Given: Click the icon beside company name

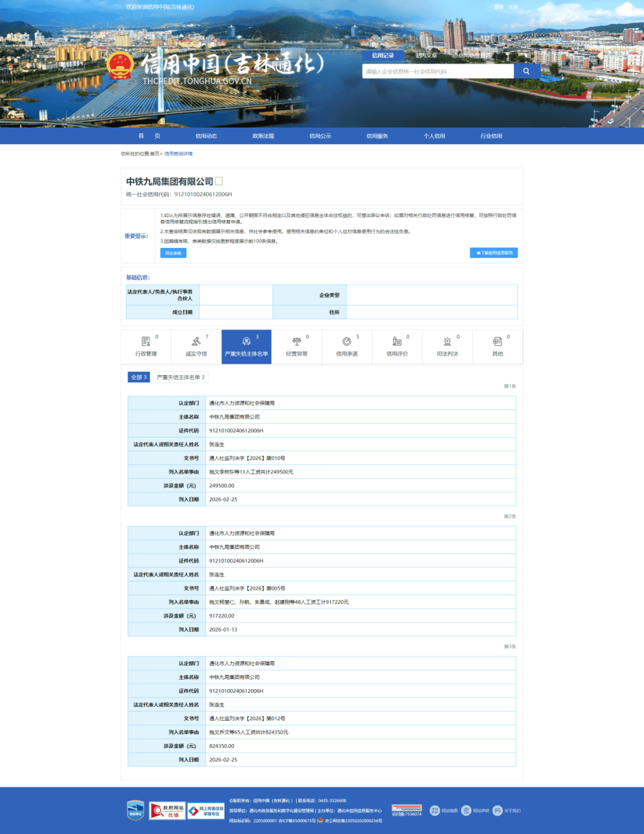Looking at the screenshot, I should pyautogui.click(x=219, y=181).
